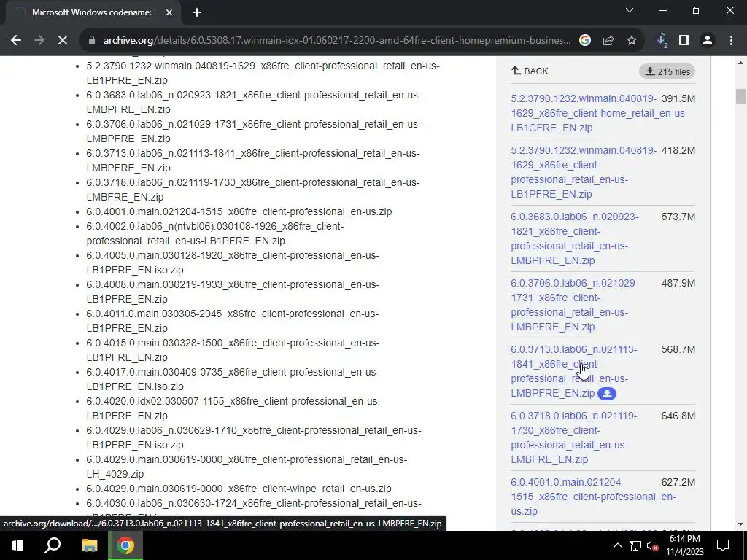This screenshot has height=560, width=747.
Task: Open the Chrome downloads indicator
Action: (x=662, y=41)
